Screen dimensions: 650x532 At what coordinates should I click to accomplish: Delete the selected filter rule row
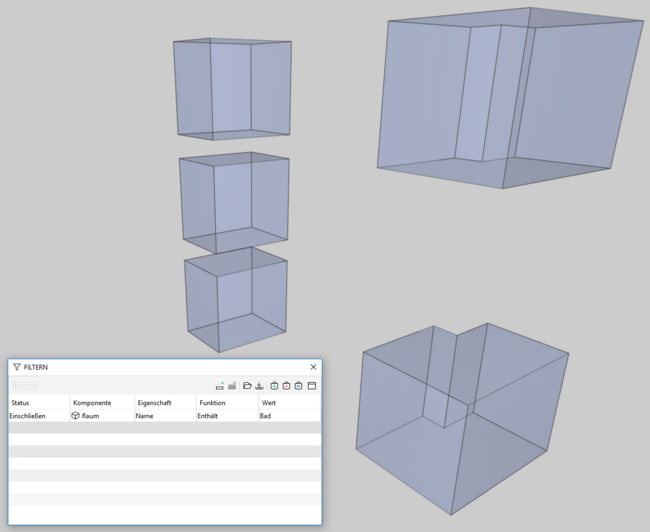[x=232, y=386]
